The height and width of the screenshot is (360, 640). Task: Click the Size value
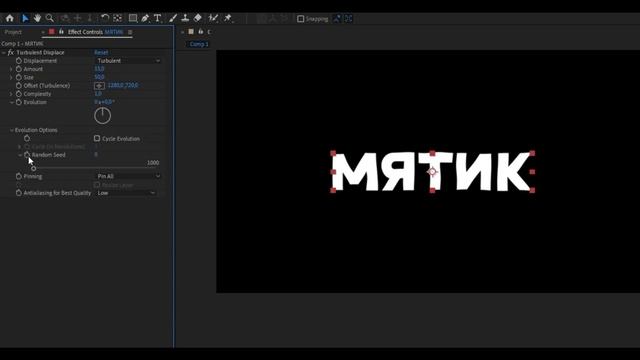[99, 77]
